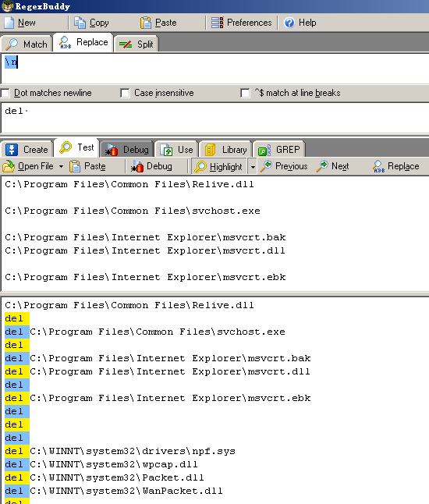Click del msvcrt.bak line in results pane
This screenshot has height=504, width=429.
(x=158, y=358)
